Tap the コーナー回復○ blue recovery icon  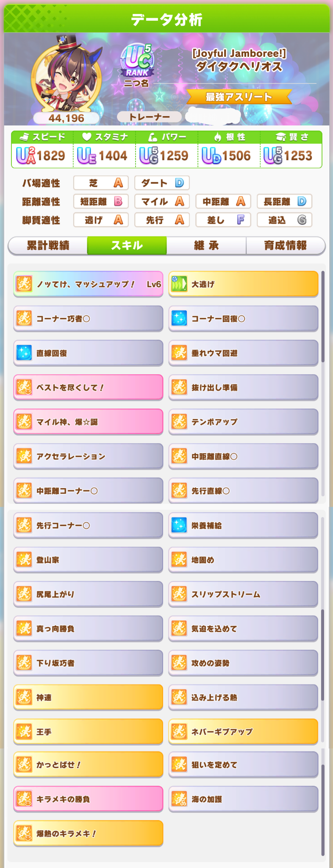pyautogui.click(x=179, y=318)
